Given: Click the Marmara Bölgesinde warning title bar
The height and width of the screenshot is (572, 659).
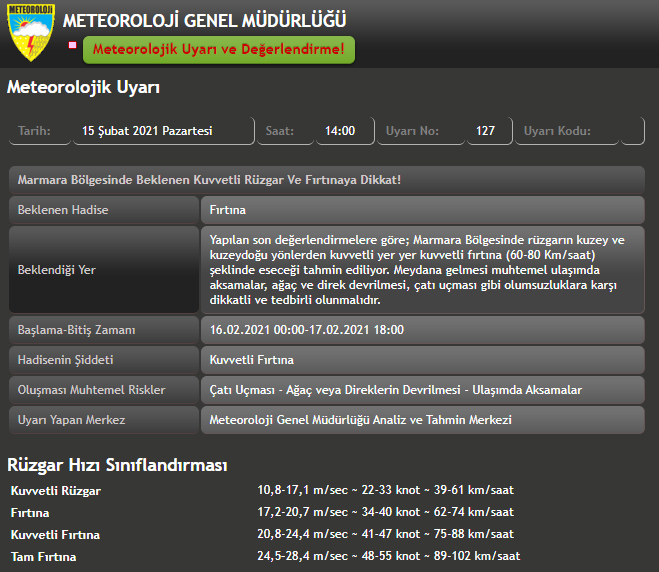Looking at the screenshot, I should pyautogui.click(x=326, y=180).
